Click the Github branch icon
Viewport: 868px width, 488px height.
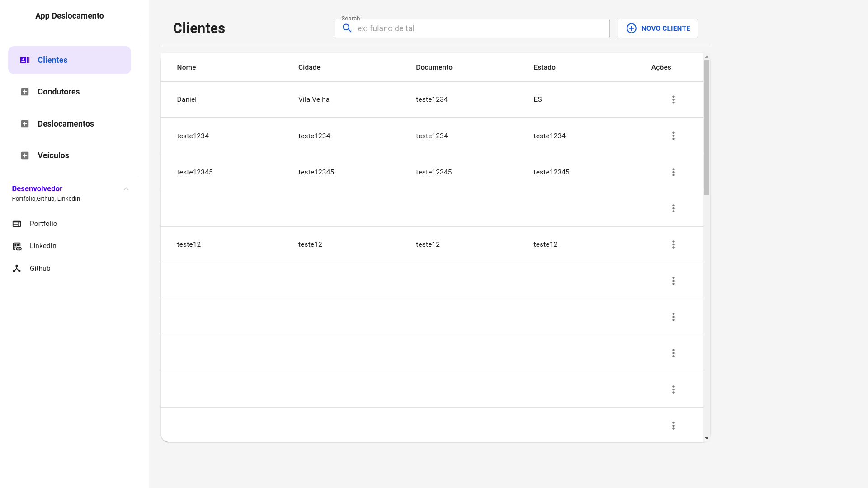17,268
